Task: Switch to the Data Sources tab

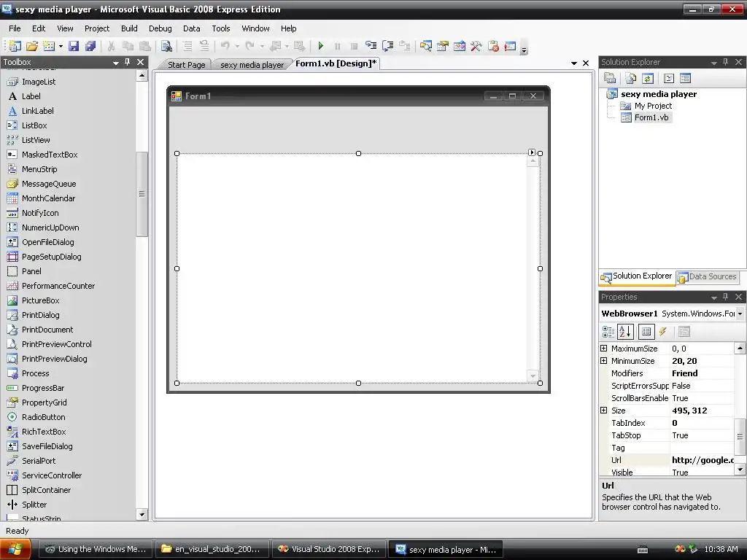Action: click(708, 276)
